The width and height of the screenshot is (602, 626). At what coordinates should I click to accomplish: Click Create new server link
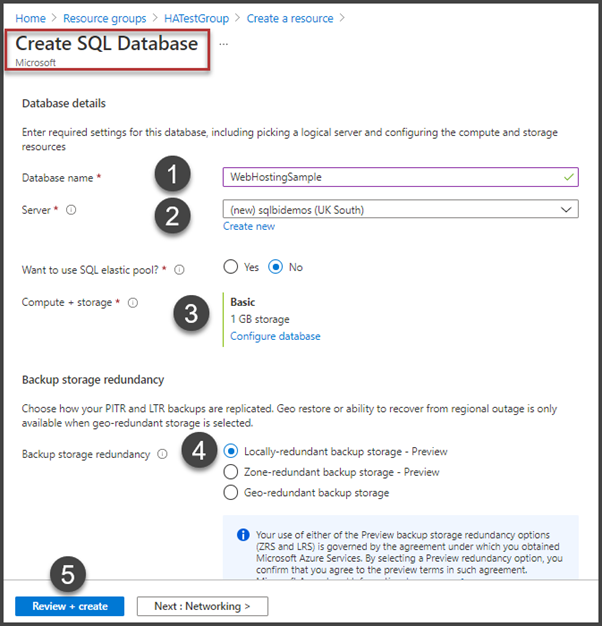point(249,226)
